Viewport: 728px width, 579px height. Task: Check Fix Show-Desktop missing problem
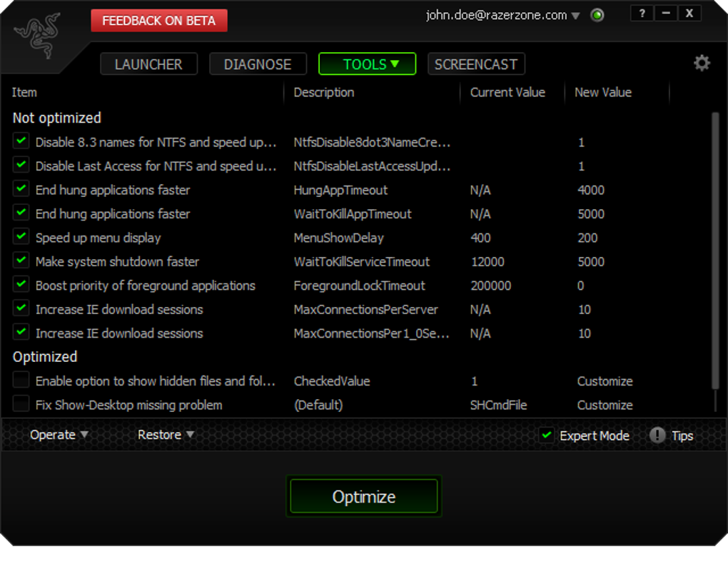(21, 403)
